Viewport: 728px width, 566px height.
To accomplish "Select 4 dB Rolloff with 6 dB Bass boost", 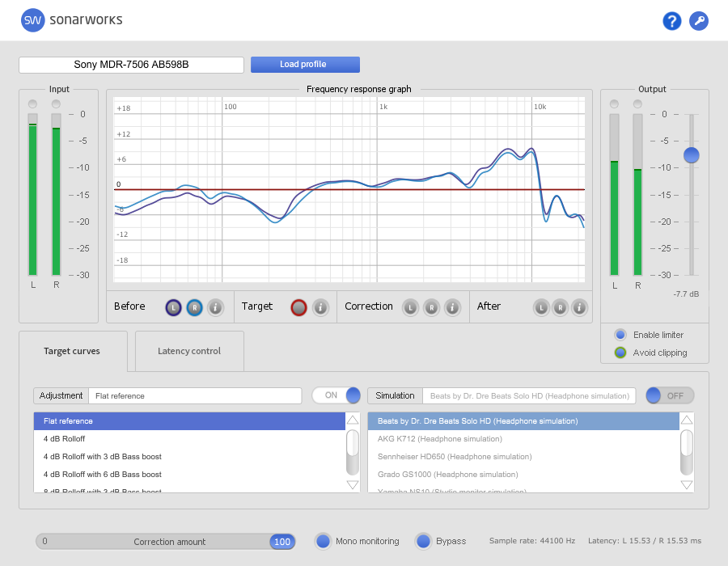I will click(189, 474).
